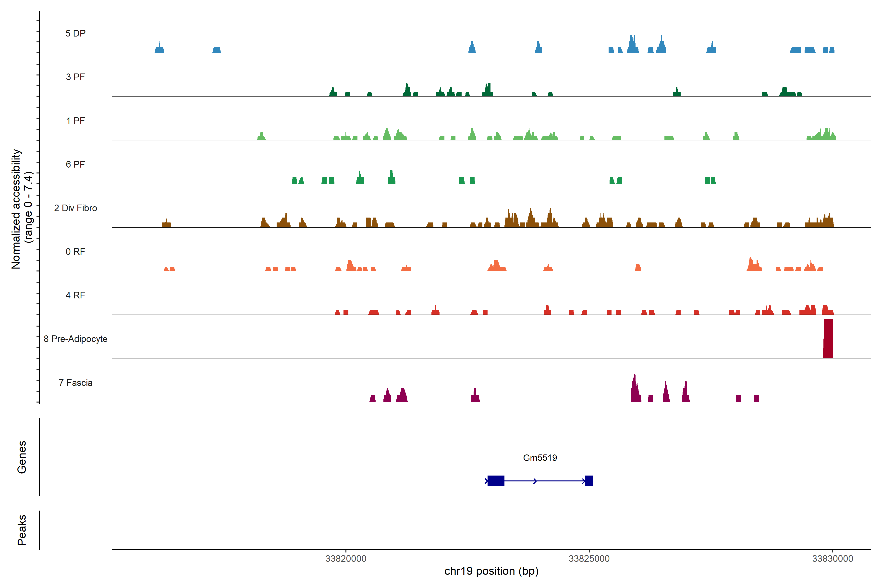Screen dimensions: 882x588
Task: Select the 2 Div Fibro track label
Action: point(75,208)
